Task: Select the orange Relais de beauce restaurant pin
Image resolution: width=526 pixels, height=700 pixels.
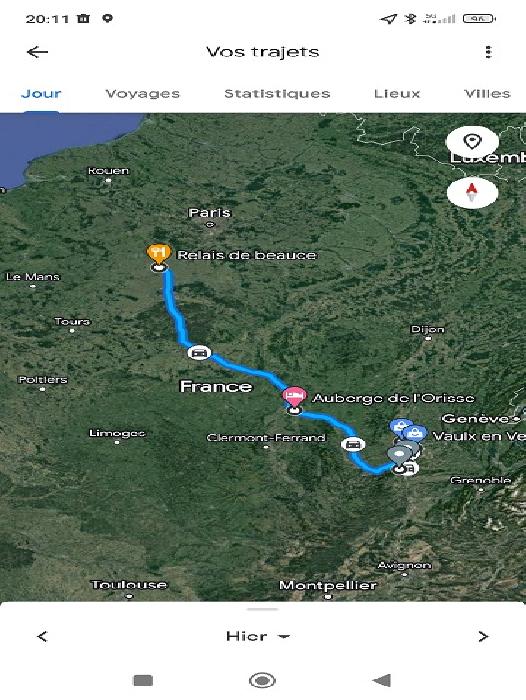Action: click(x=158, y=254)
